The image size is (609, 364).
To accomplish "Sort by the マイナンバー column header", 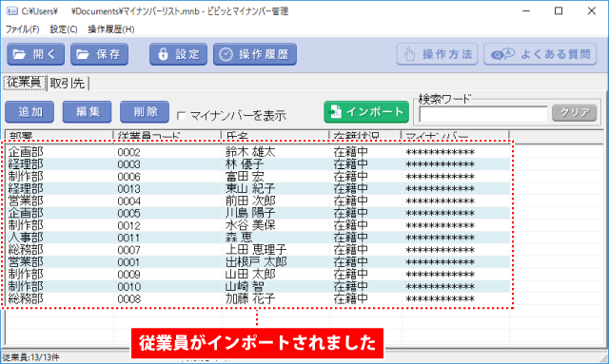I will pos(455,136).
